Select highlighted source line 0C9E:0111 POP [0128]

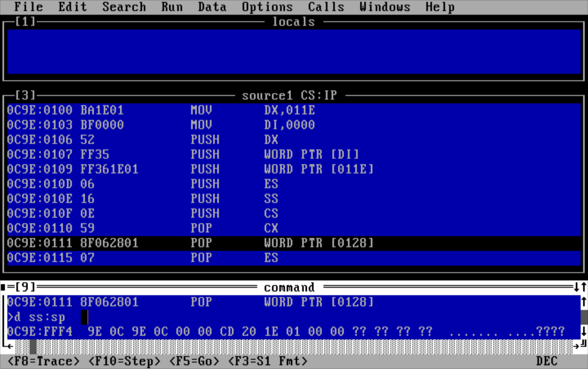tap(294, 243)
